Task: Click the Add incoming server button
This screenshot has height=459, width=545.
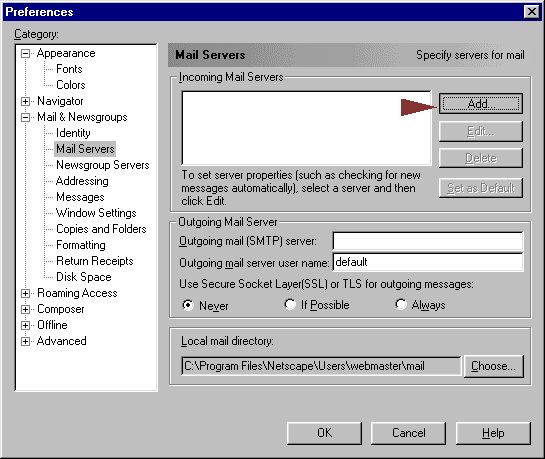Action: (481, 104)
